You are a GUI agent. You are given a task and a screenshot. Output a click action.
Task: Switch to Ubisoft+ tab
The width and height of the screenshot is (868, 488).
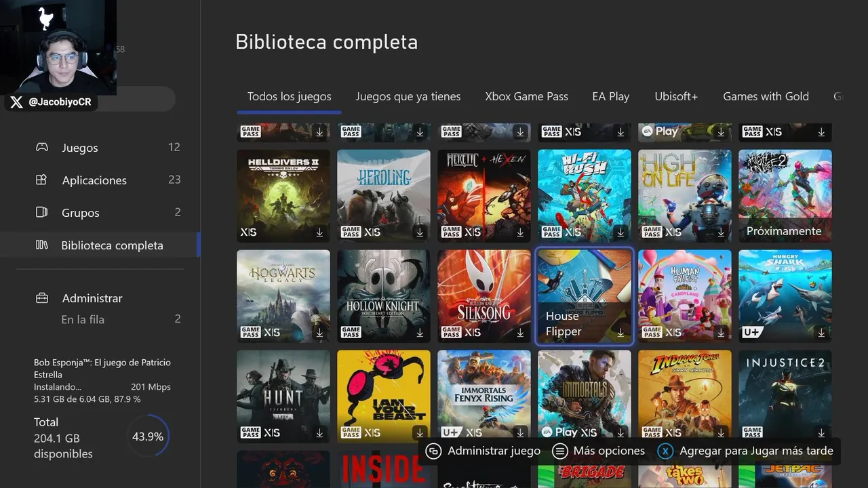(x=676, y=96)
